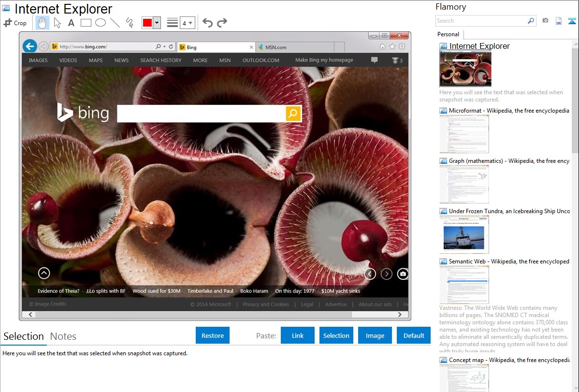Screen dimensions: 579x392
Task: Click the Bing search text box
Action: point(201,114)
